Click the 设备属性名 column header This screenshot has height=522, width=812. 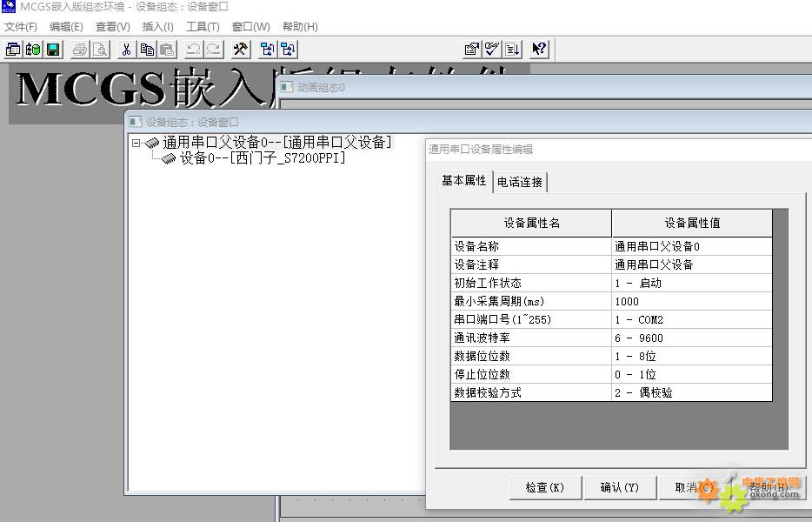531,223
